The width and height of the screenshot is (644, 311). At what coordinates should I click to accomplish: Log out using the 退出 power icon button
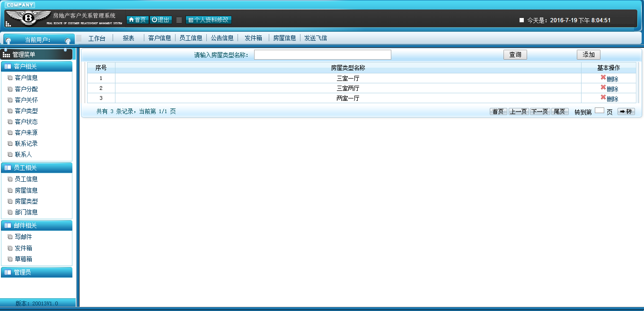coord(161,20)
